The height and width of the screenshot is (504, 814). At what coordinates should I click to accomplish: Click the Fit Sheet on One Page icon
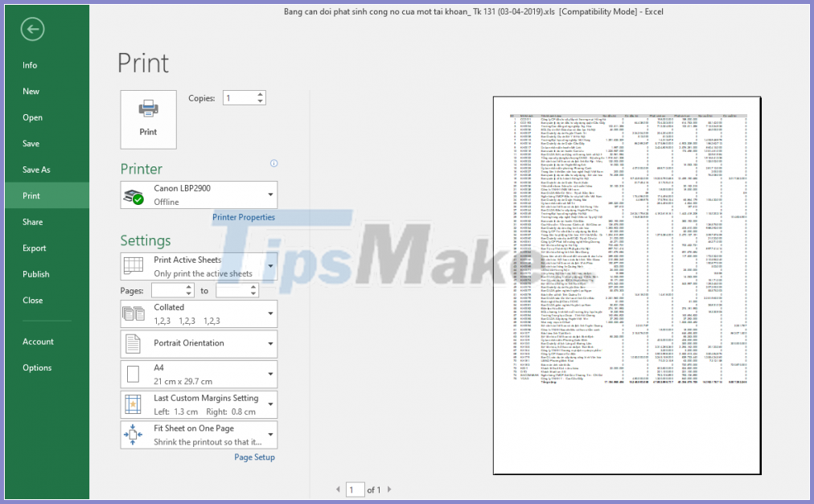[x=133, y=434]
